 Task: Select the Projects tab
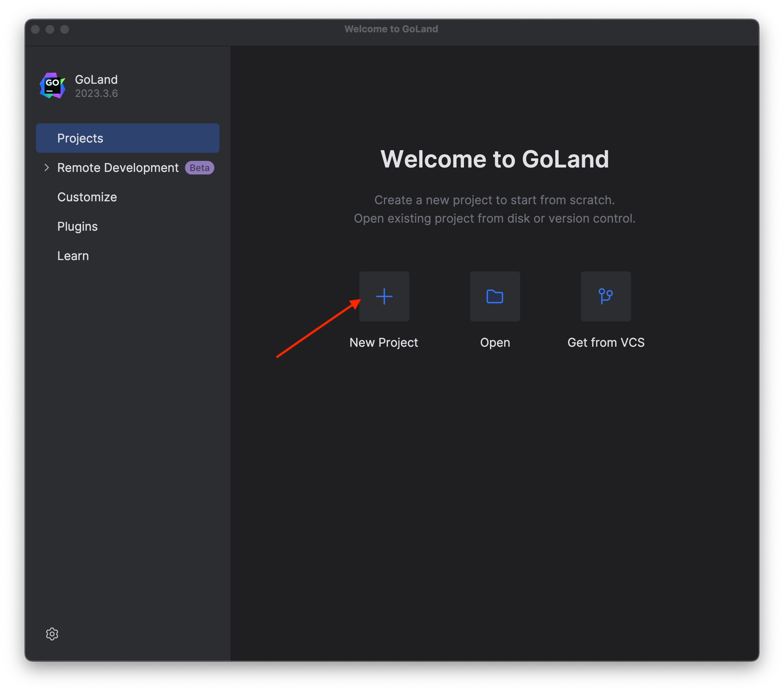[x=127, y=138]
